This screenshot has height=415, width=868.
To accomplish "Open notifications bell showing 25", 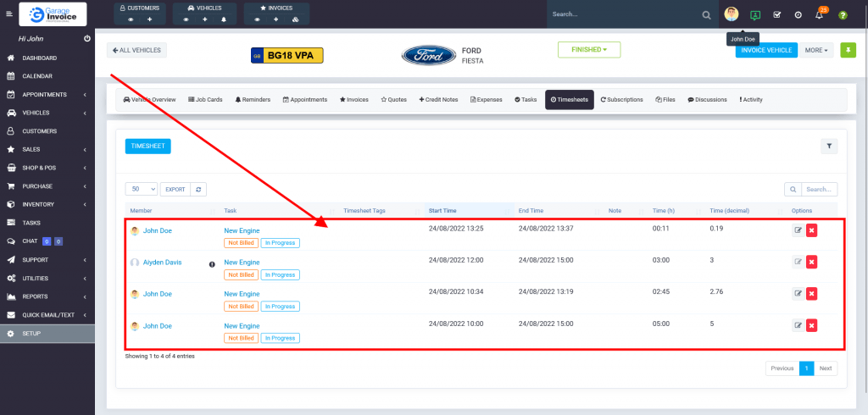I will (x=820, y=14).
